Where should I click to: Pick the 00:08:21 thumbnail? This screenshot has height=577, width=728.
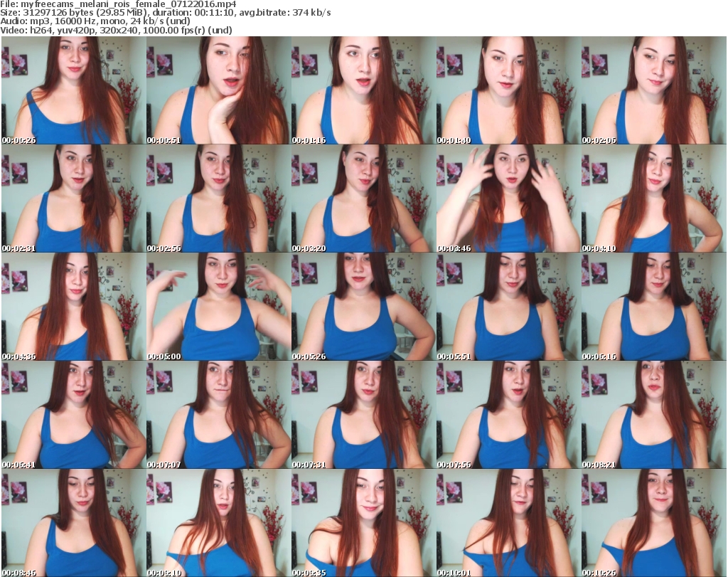(x=653, y=415)
